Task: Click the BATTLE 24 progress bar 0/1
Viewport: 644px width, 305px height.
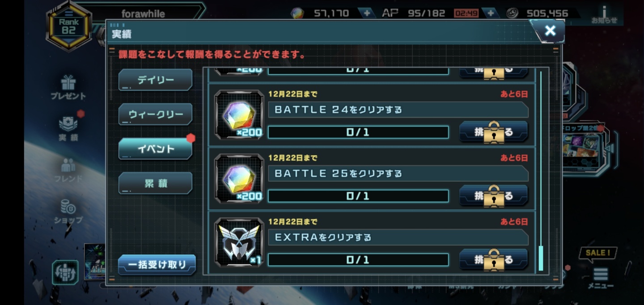Action: click(x=358, y=132)
